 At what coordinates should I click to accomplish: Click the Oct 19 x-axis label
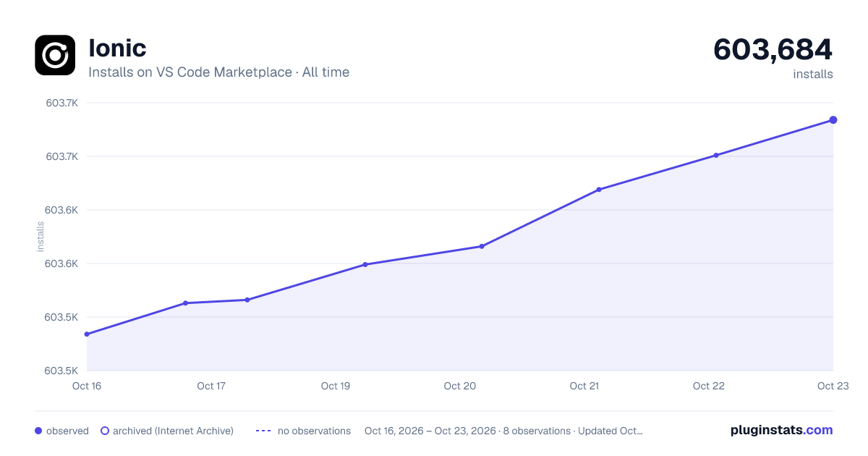click(336, 386)
